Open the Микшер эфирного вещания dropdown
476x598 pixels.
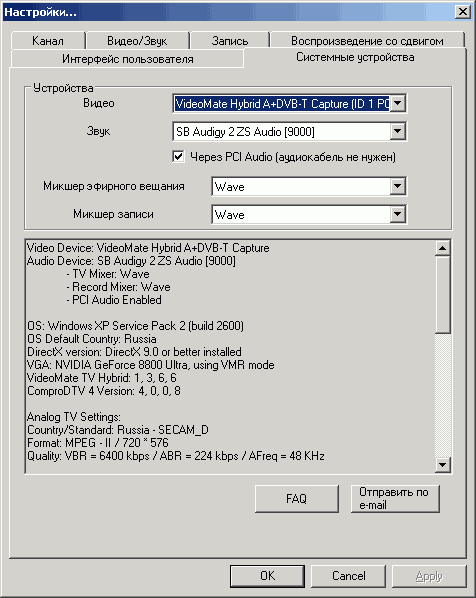tap(397, 186)
